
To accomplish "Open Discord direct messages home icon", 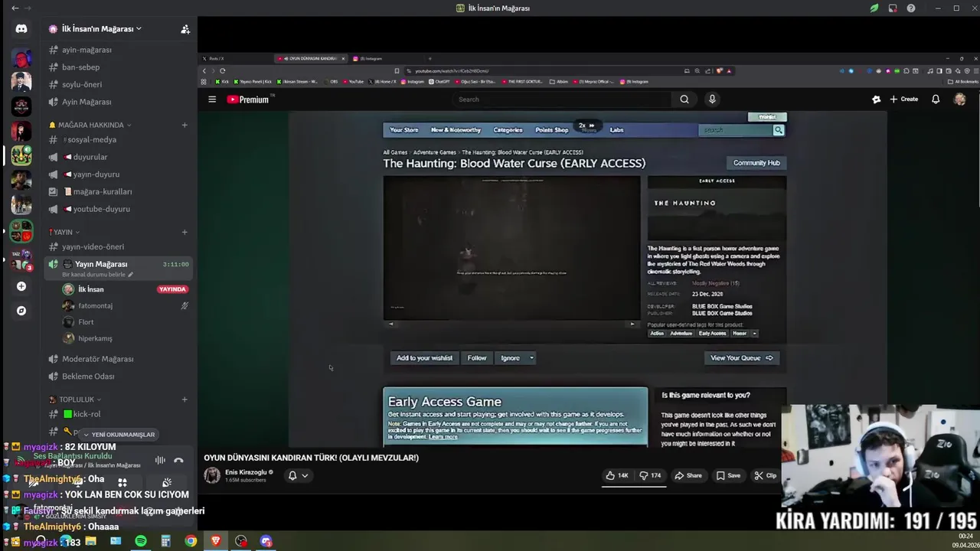I will click(21, 28).
